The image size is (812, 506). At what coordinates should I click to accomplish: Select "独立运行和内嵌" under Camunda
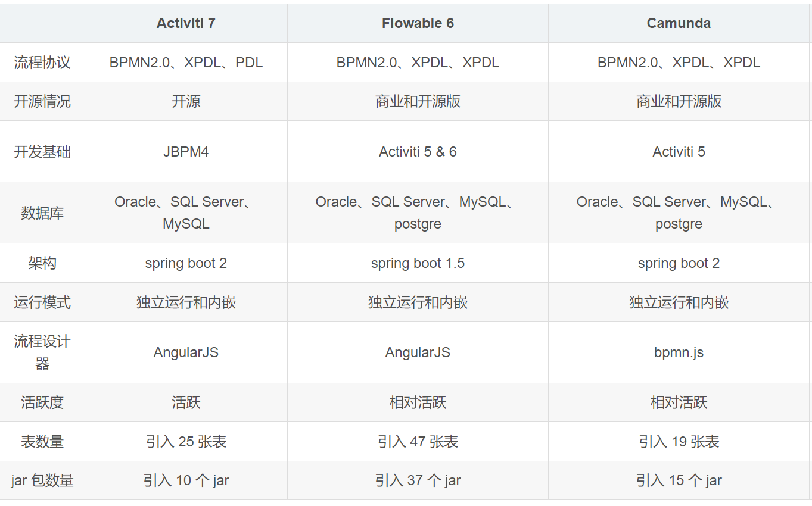point(679,302)
